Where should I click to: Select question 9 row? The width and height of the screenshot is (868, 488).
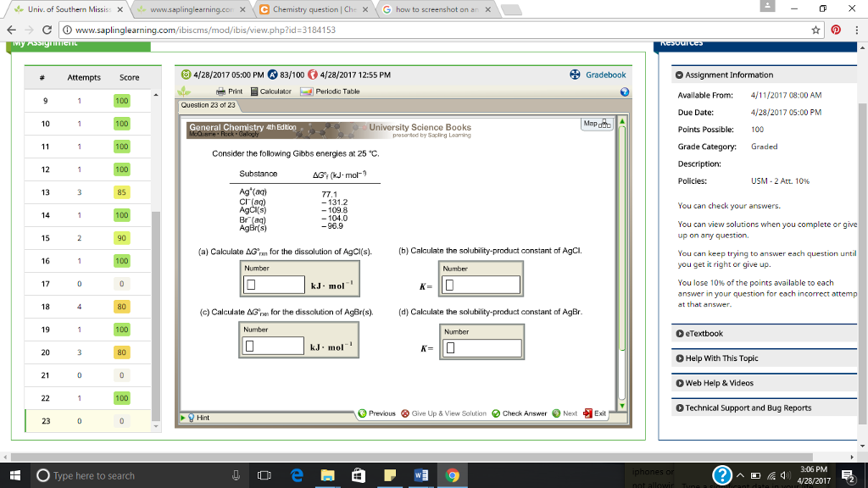pos(87,101)
